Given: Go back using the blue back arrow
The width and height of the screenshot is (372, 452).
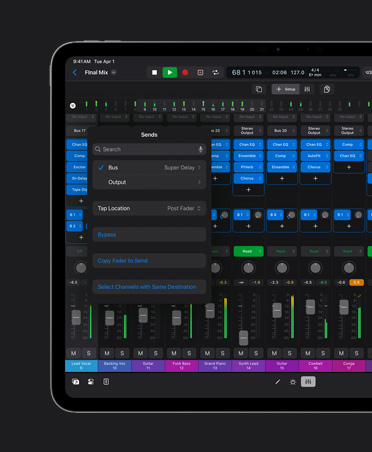Looking at the screenshot, I should tap(75, 72).
